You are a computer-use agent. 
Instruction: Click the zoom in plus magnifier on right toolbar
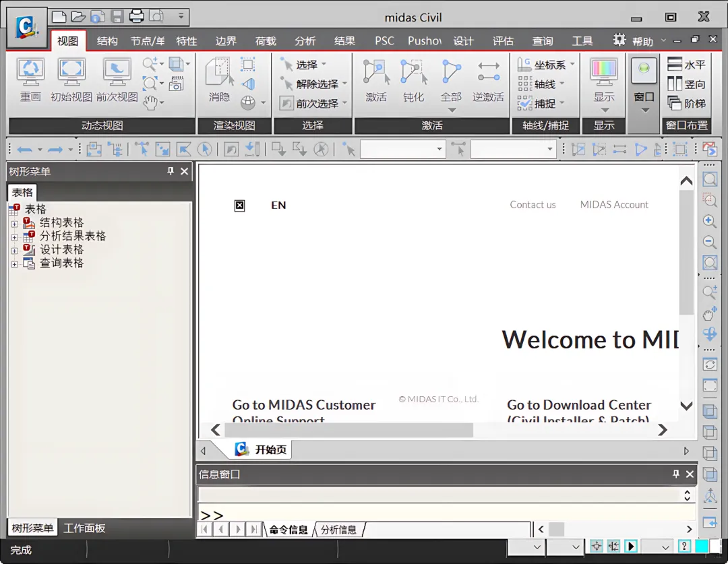(x=709, y=221)
